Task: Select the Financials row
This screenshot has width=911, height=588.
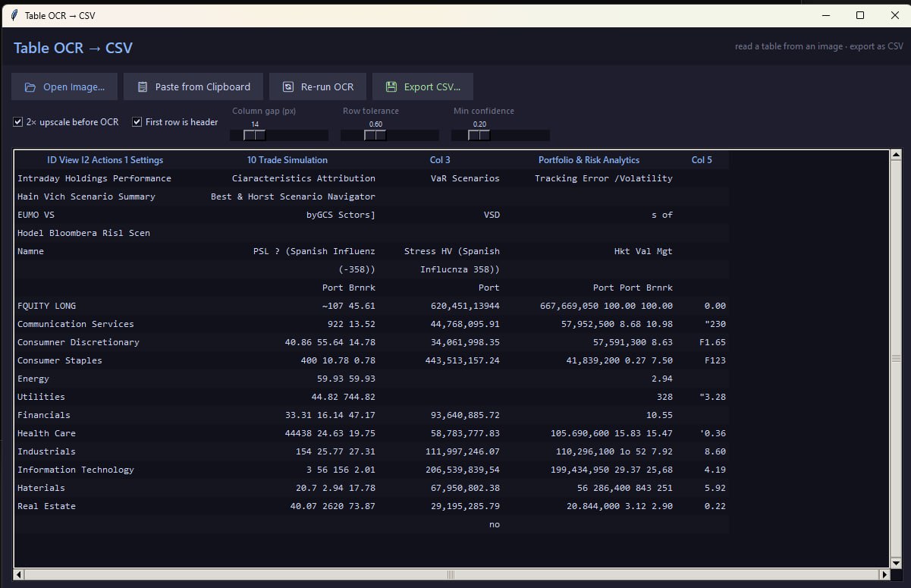Action: point(372,415)
